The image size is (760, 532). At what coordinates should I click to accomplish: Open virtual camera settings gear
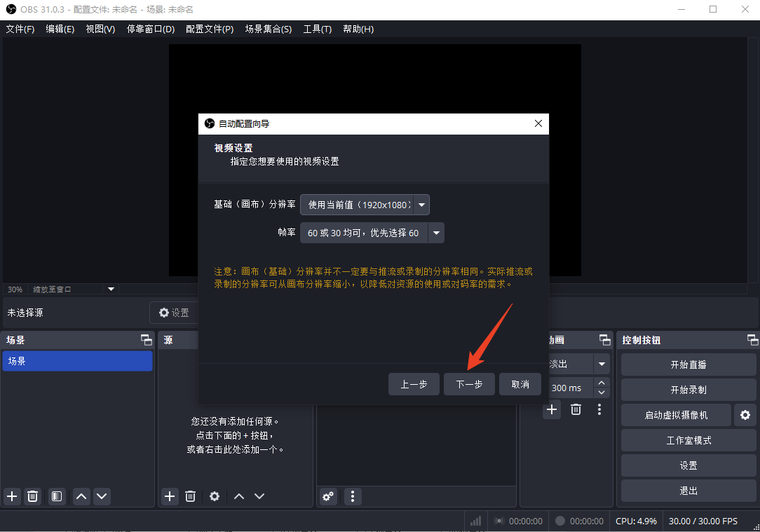745,415
